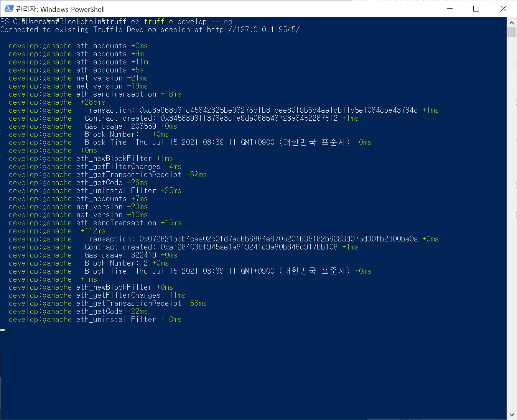Click the "truffle develop --log" command text
The width and height of the screenshot is (517, 420).
[188, 21]
